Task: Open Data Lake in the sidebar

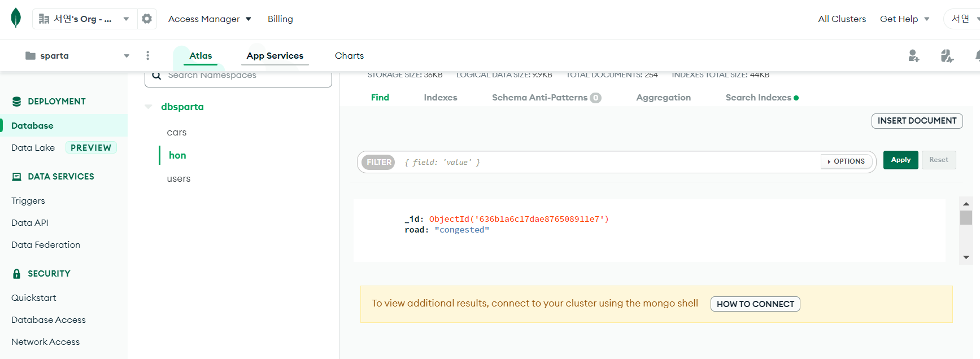Action: [x=33, y=147]
